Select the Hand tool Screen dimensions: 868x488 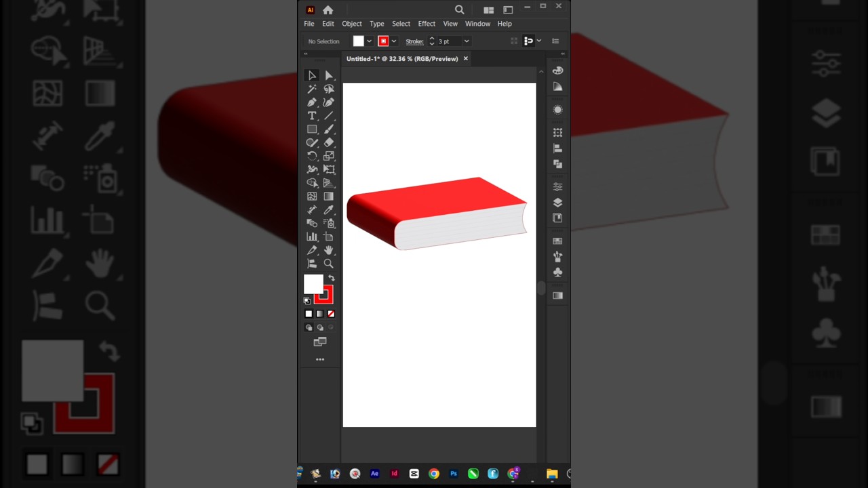coord(329,250)
